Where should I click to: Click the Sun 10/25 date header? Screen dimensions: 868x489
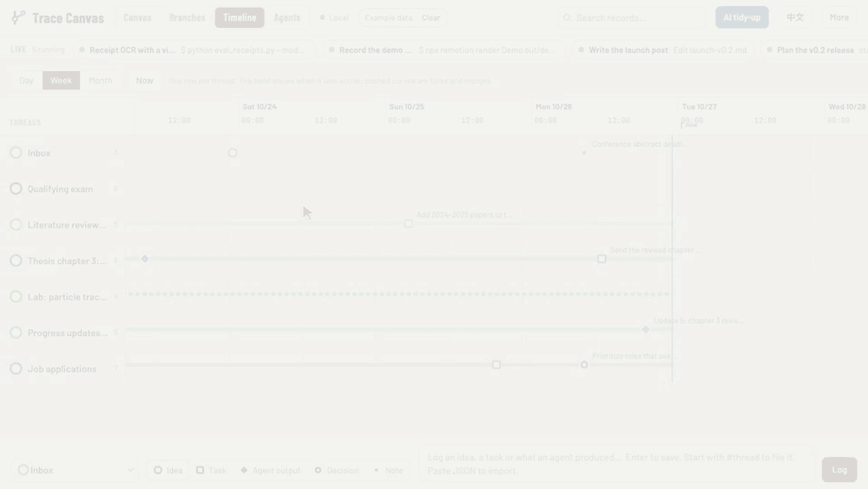click(x=406, y=106)
